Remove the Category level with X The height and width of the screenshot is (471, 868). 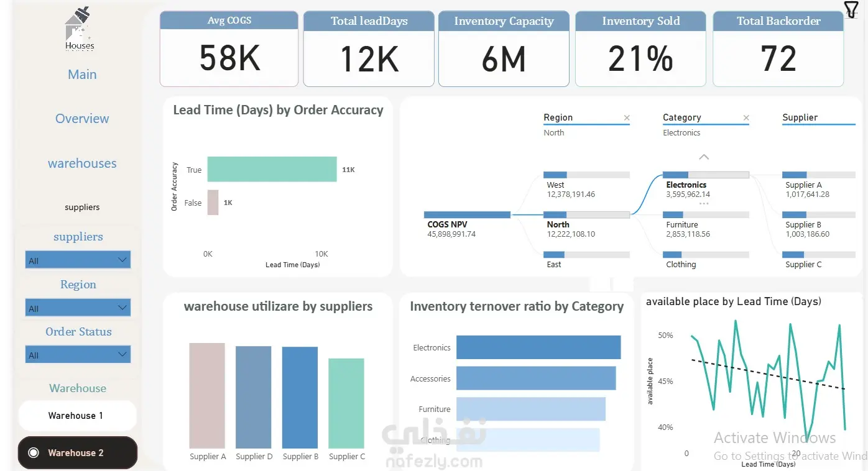click(x=746, y=117)
